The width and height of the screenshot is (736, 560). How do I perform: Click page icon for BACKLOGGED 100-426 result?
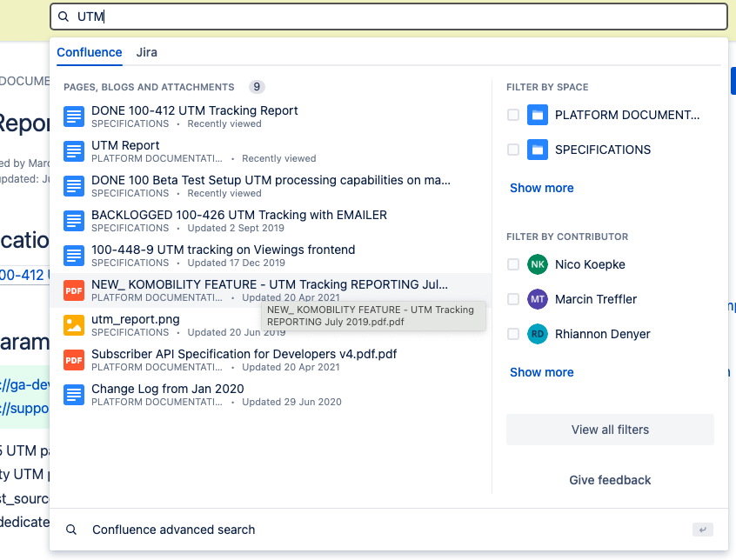pos(74,221)
